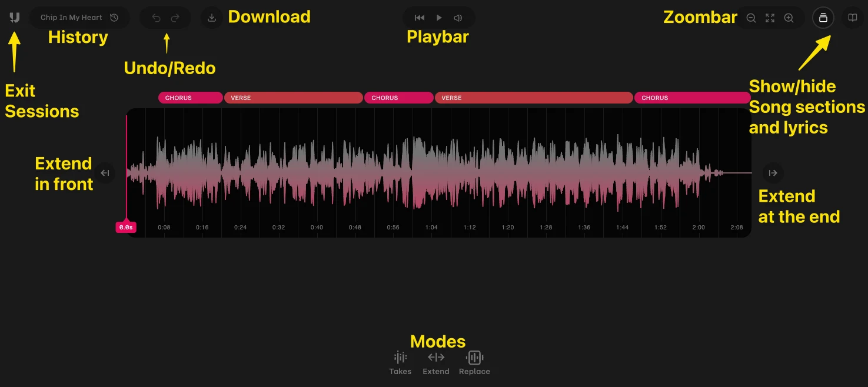
Task: Select the first VERSE section label
Action: pos(294,98)
